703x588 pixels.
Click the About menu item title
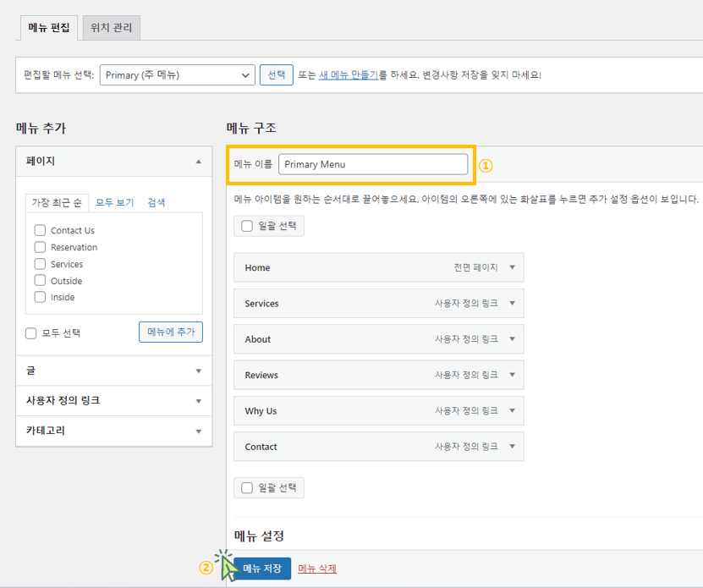pos(258,339)
